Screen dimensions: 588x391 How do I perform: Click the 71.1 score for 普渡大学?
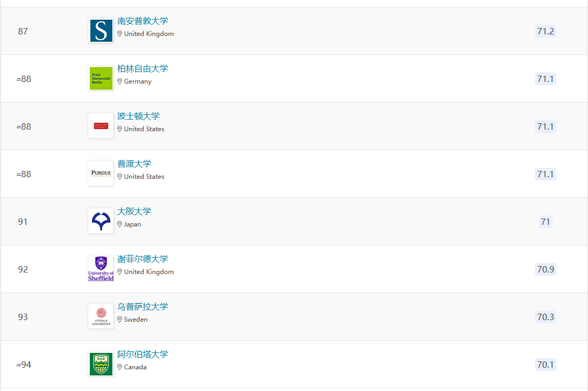click(545, 174)
